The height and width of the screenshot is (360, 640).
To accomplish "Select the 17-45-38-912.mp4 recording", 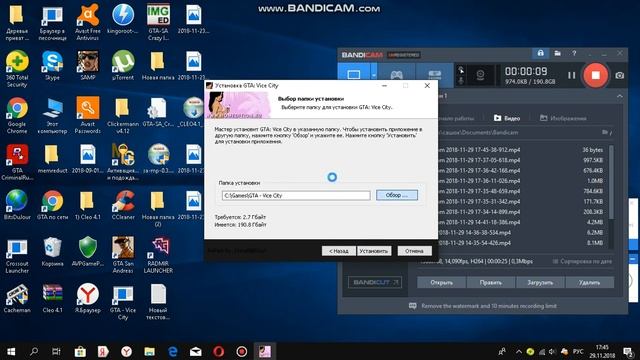I will [x=521, y=150].
